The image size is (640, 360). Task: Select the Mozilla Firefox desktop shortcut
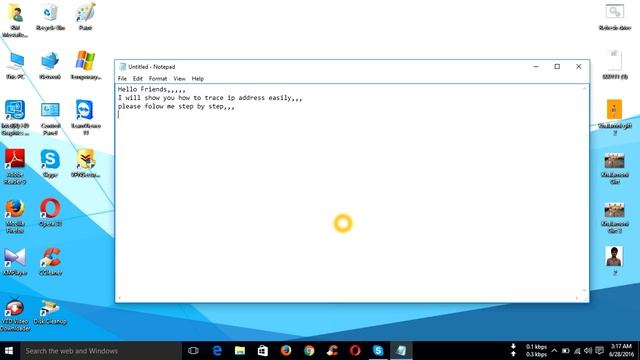click(x=15, y=216)
